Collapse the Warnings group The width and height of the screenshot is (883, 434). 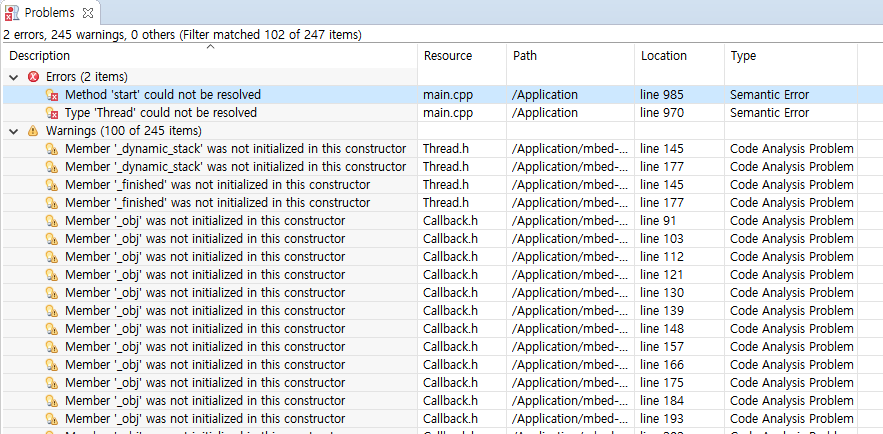pyautogui.click(x=14, y=131)
